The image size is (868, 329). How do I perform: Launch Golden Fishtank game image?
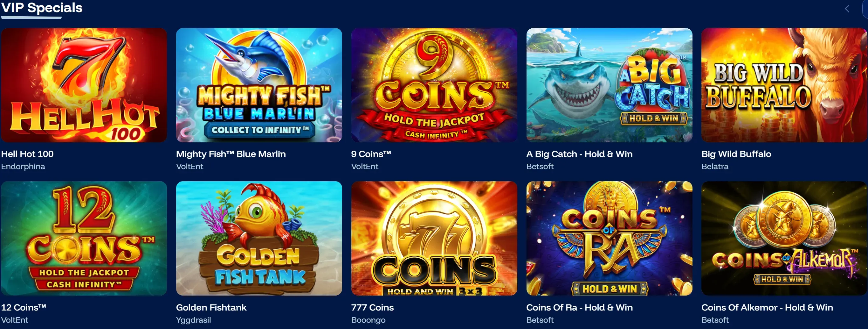(x=259, y=238)
